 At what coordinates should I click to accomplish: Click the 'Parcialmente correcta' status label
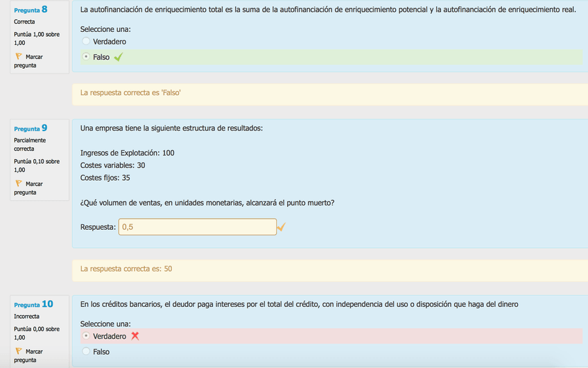click(x=30, y=144)
